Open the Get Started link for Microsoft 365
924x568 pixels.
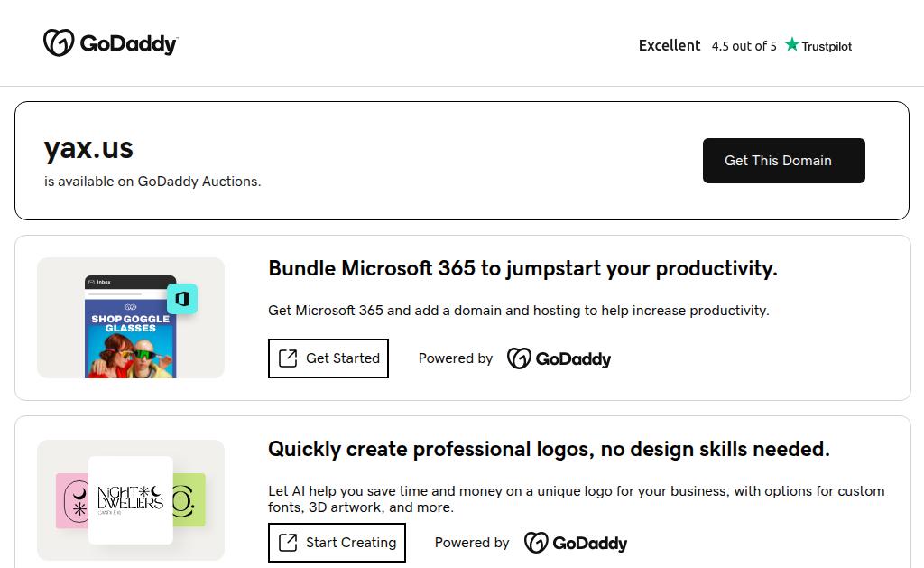click(x=328, y=358)
